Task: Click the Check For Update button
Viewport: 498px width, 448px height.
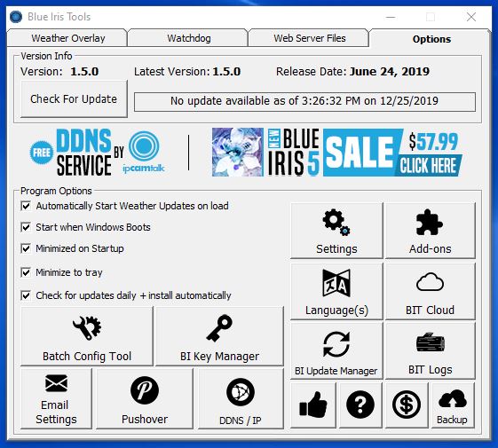Action: click(74, 99)
